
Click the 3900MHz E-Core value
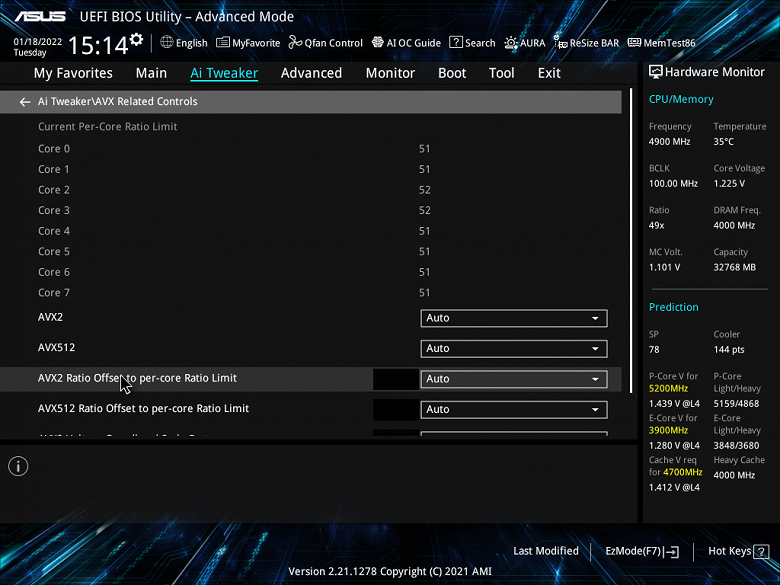click(668, 431)
